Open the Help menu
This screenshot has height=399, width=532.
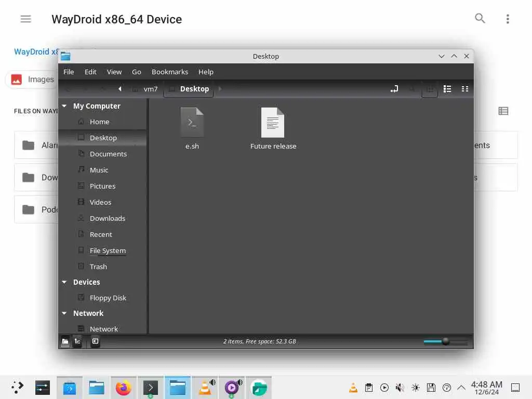pyautogui.click(x=206, y=72)
